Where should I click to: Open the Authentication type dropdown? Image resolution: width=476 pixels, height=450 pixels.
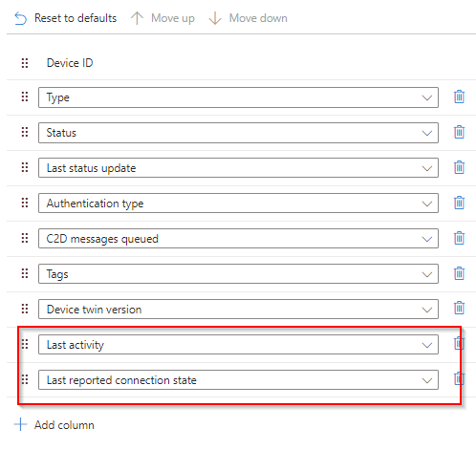238,204
